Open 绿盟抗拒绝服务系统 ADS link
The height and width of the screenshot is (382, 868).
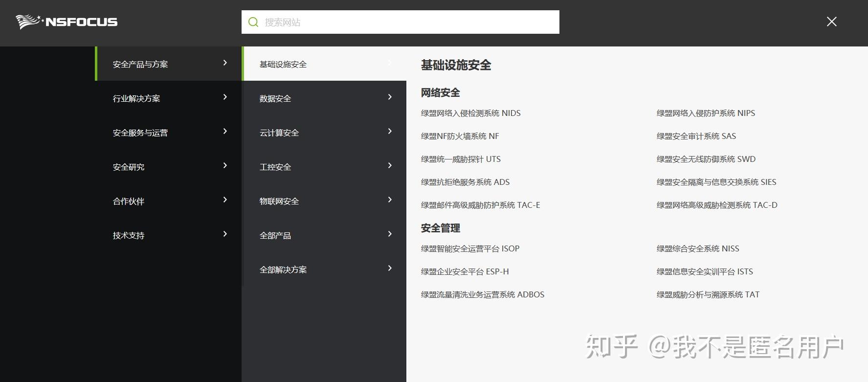pos(465,182)
